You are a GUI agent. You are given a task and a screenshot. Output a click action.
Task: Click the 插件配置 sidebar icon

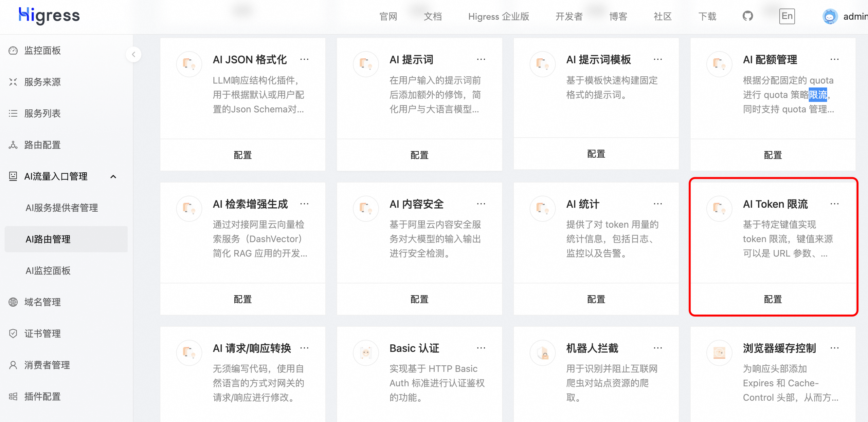[x=13, y=396]
